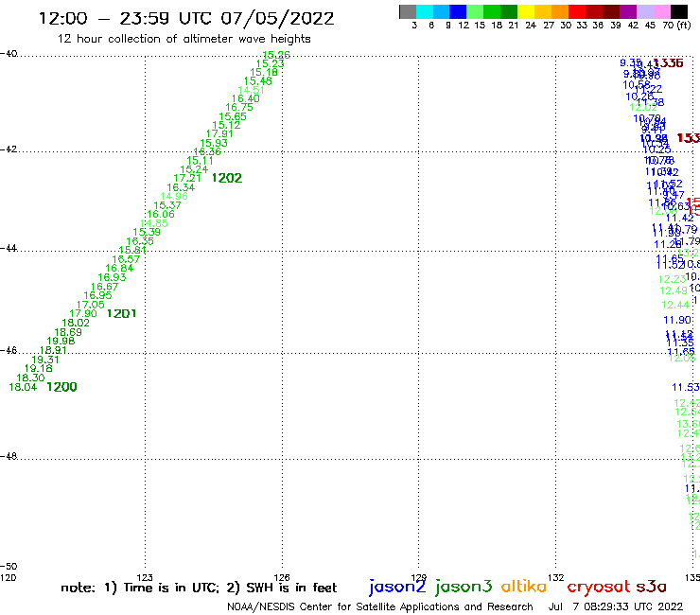This screenshot has width=700, height=615.
Task: Select the light green reading 14.51
Action: click(x=252, y=90)
